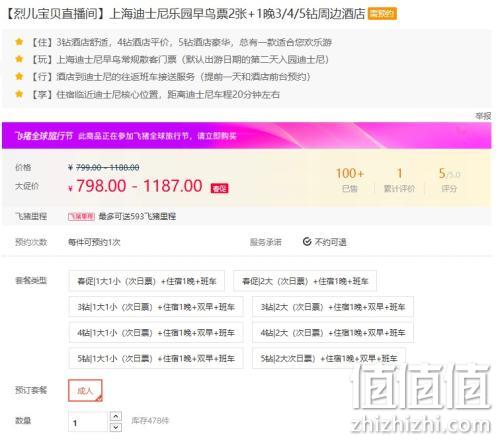The height and width of the screenshot is (442, 500).
Task: Focus the quantity input field
Action: [x=88, y=422]
